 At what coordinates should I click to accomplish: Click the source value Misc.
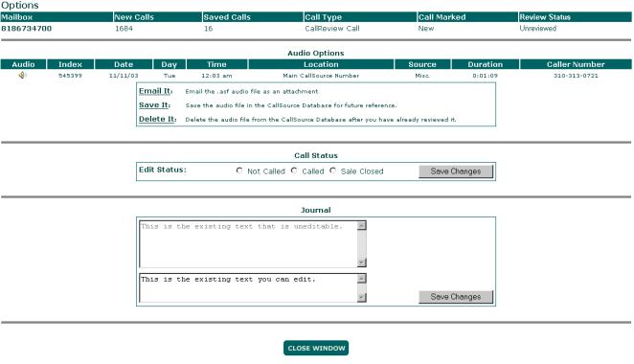click(422, 76)
